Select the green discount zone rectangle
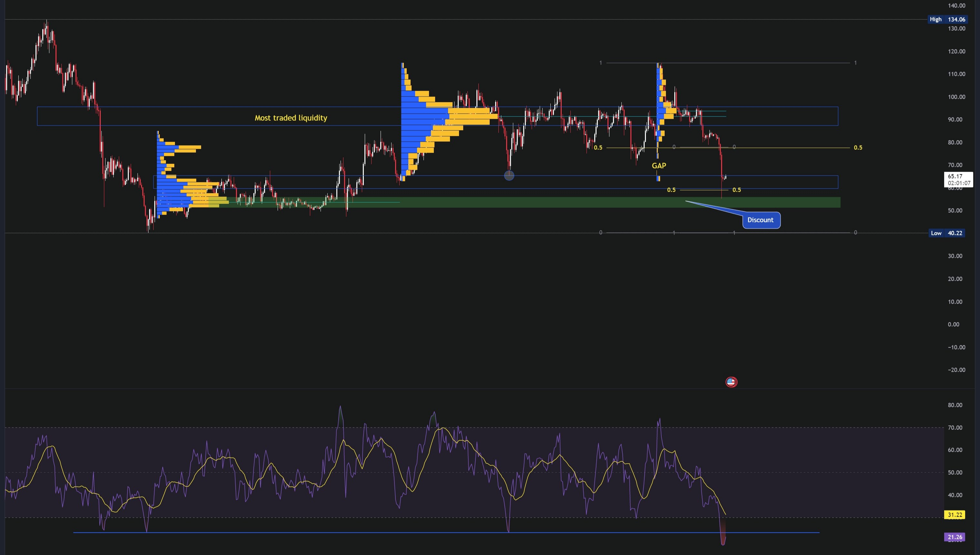Image resolution: width=980 pixels, height=555 pixels. 534,202
